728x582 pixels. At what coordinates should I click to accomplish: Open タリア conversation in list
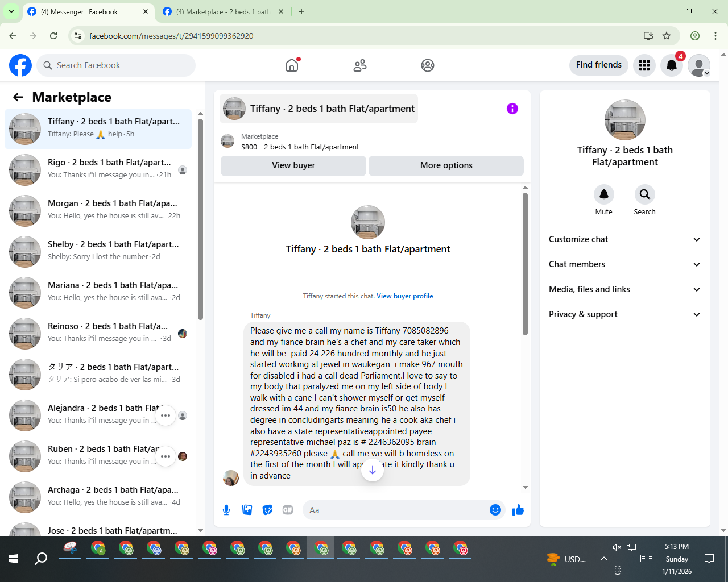[98, 375]
